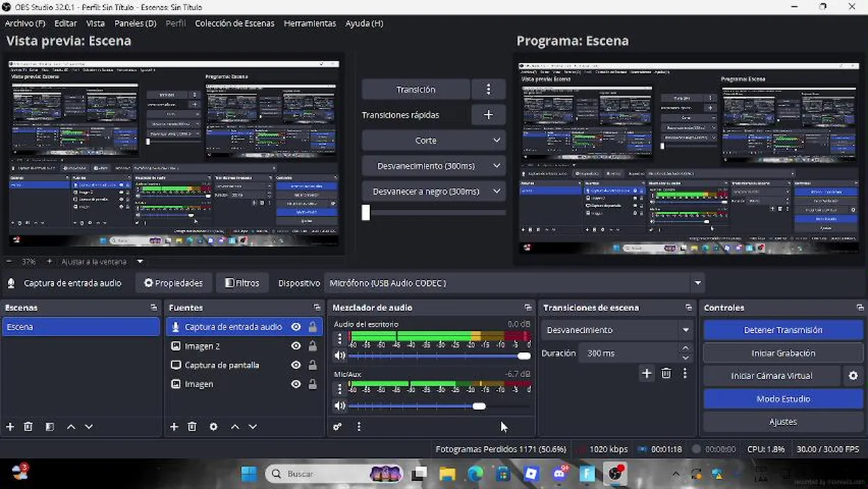Toggle visibility eye of Imagen source
868x489 pixels.
(x=296, y=384)
